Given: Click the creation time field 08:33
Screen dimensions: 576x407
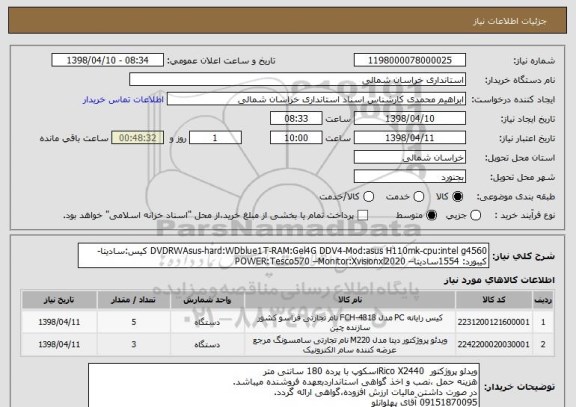Looking at the screenshot, I should click(x=296, y=119).
